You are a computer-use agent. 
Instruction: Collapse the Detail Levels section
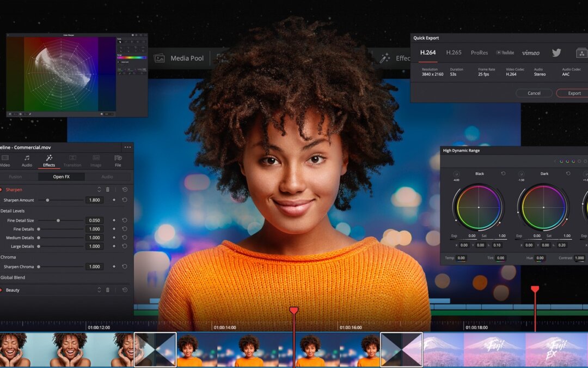[x=13, y=210]
